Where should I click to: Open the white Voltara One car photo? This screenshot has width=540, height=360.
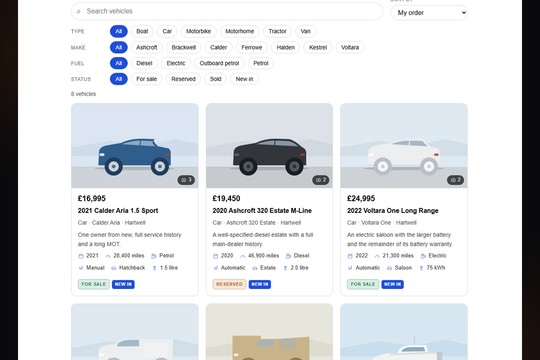[404, 146]
